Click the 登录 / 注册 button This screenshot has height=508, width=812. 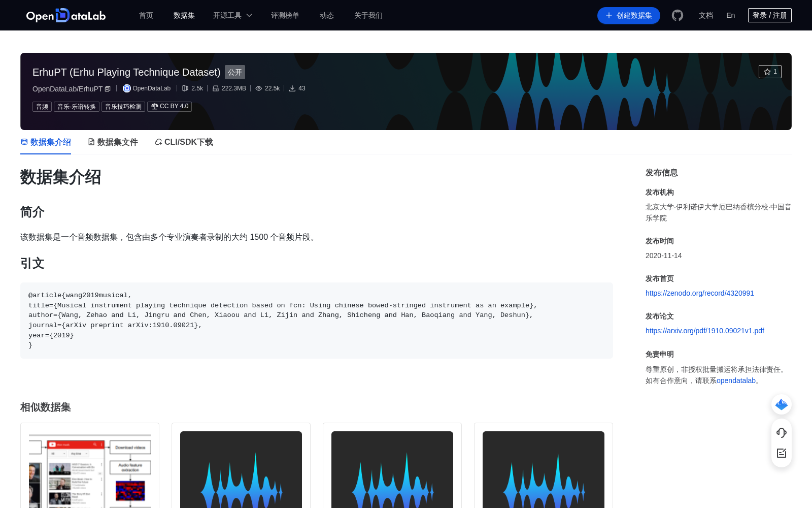point(770,15)
